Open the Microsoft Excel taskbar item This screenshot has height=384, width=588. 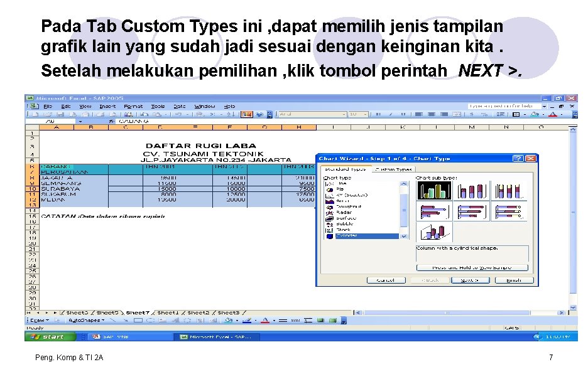coord(217,337)
